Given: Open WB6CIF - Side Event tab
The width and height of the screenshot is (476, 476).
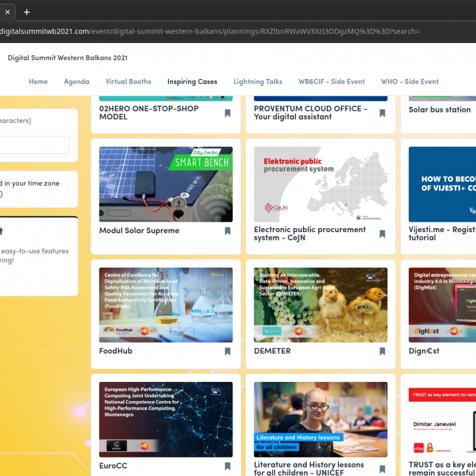Looking at the screenshot, I should coord(331,82).
